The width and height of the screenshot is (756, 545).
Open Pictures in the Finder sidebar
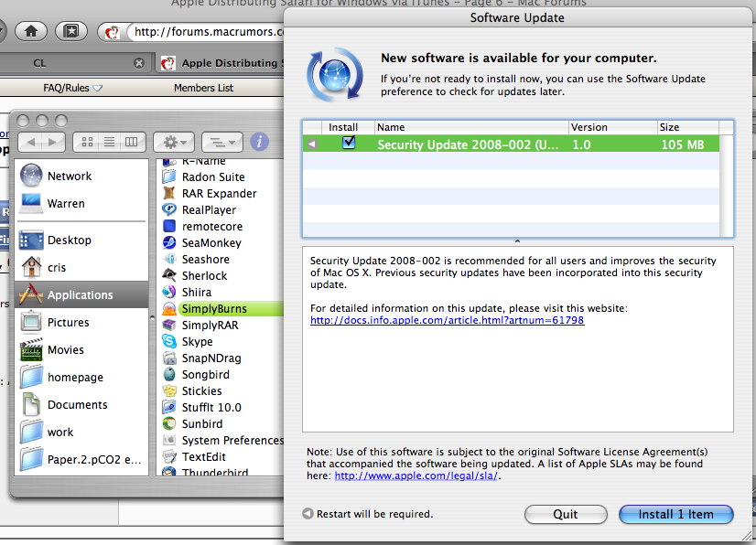click(81, 323)
